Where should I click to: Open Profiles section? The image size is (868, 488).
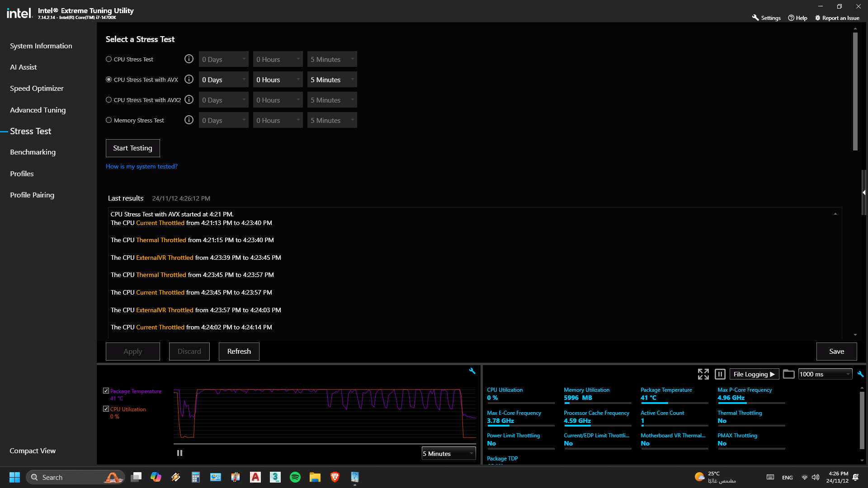tap(22, 174)
